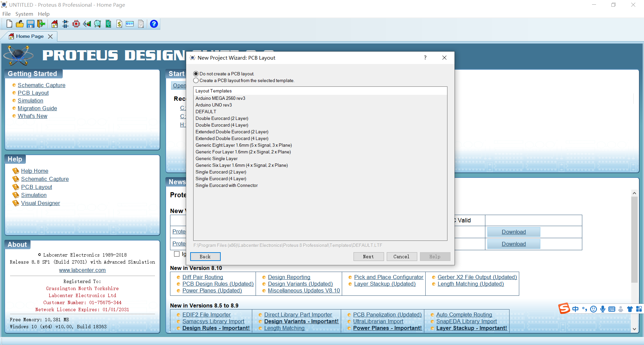The width and height of the screenshot is (644, 345).
Task: Tick the checkbox beside 'Ig' under the news table
Action: tap(177, 254)
